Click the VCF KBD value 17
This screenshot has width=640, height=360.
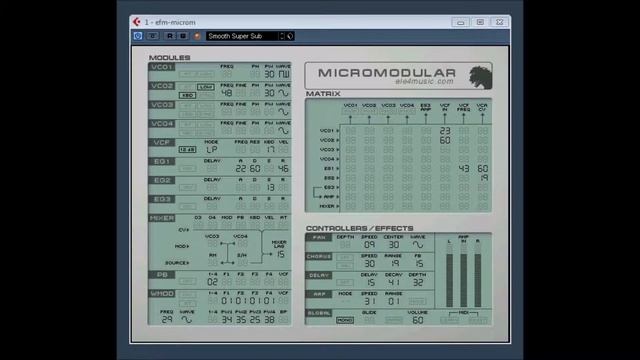click(269, 150)
